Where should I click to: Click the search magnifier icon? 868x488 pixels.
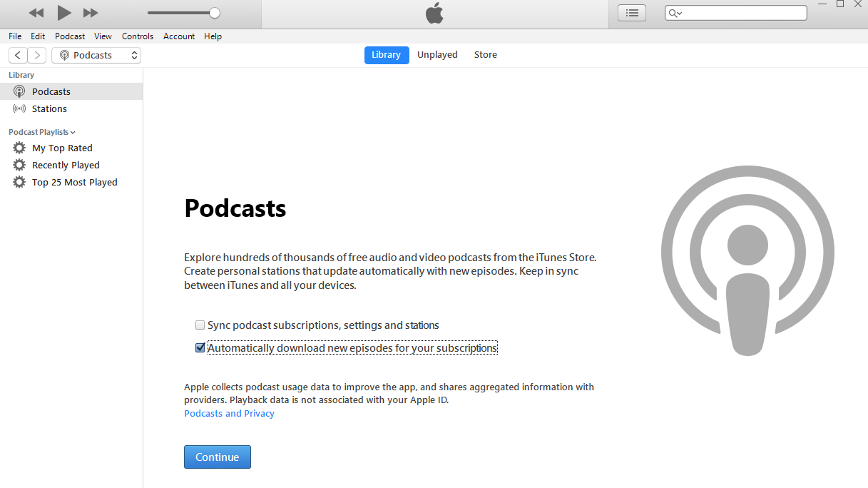(x=674, y=13)
